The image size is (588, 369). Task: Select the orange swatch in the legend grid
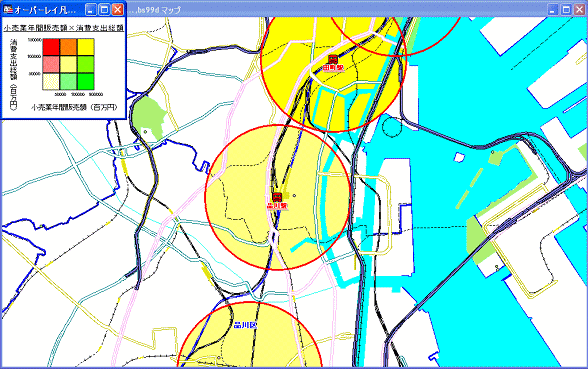tap(68, 47)
